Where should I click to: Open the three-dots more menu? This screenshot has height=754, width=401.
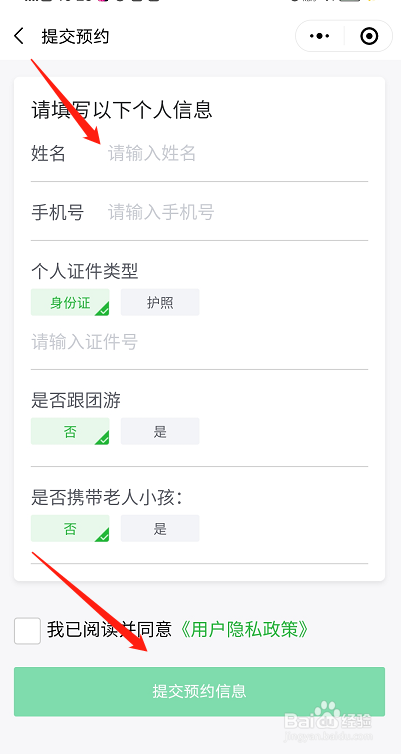click(320, 36)
